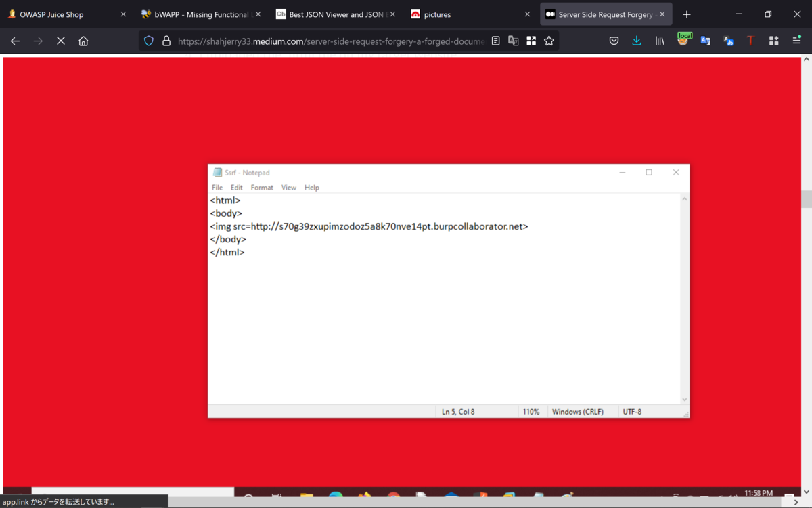Click the opening <body> line in Notepad

pos(226,213)
